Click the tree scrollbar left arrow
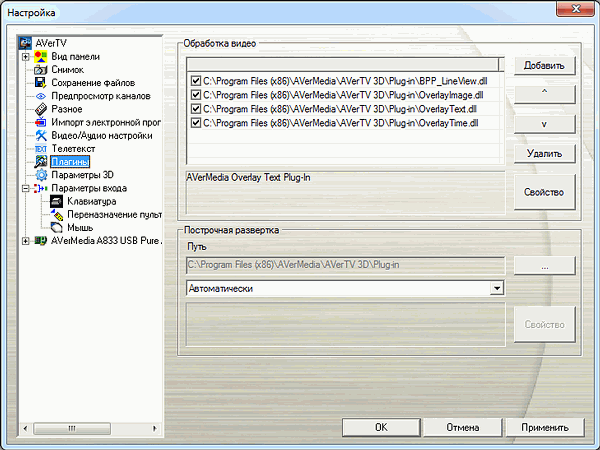The image size is (600, 450). click(x=25, y=428)
